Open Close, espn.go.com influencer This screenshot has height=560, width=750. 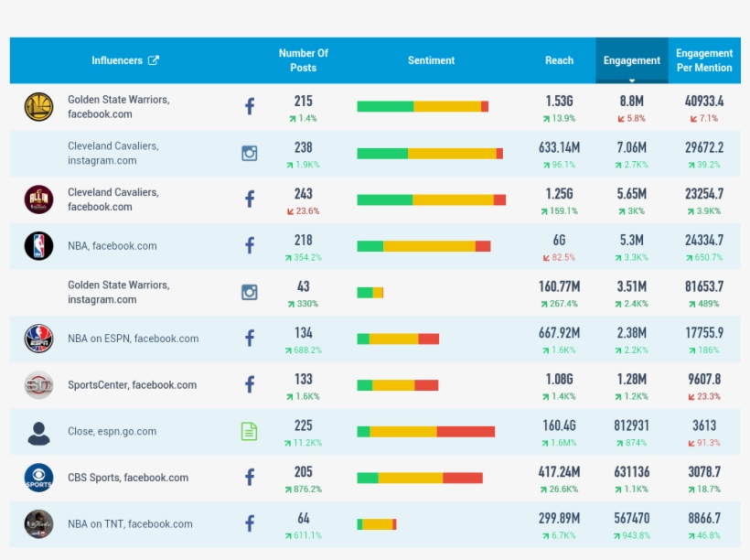click(112, 431)
